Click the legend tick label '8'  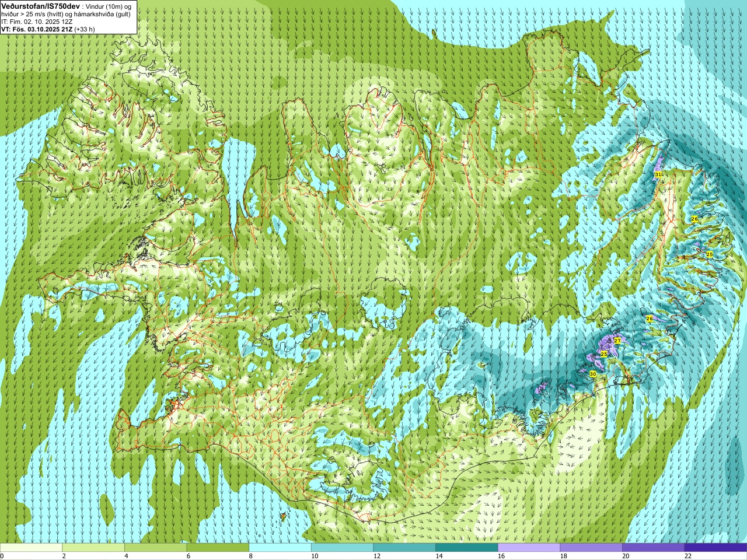pyautogui.click(x=251, y=556)
